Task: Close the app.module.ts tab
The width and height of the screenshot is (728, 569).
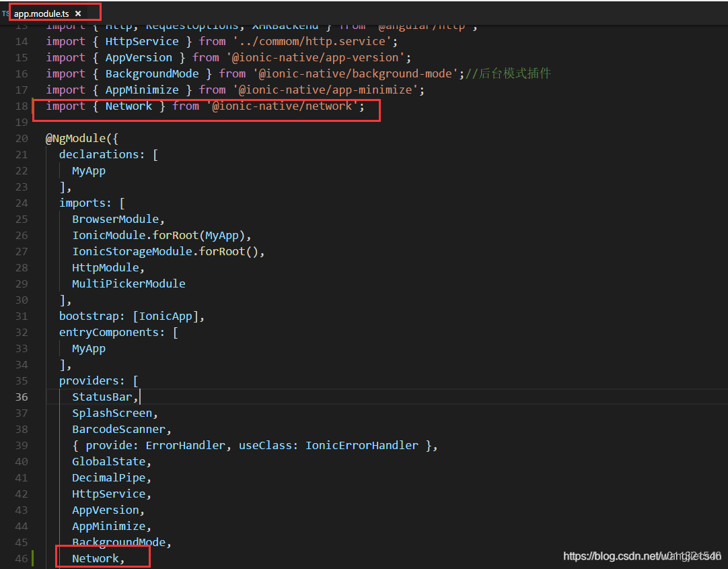Action: tap(78, 13)
